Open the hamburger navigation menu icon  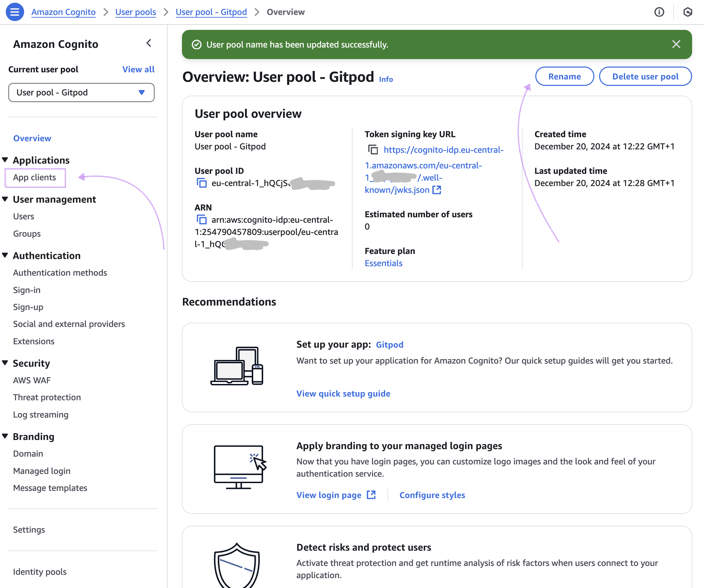pos(15,12)
